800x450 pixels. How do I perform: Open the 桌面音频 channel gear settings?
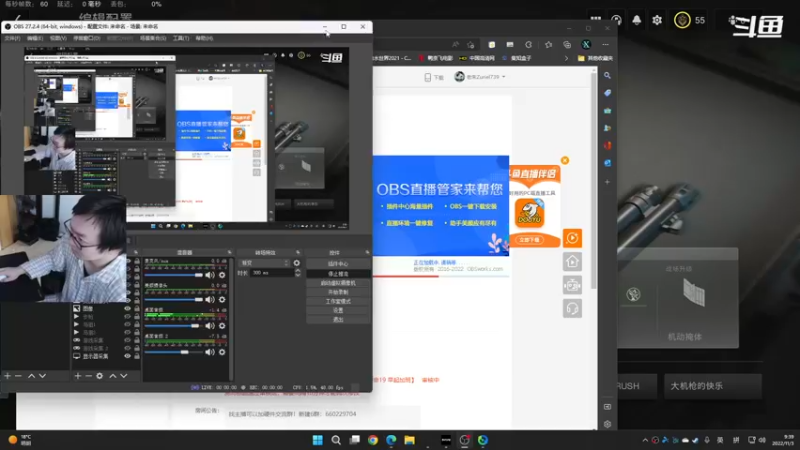tap(222, 326)
